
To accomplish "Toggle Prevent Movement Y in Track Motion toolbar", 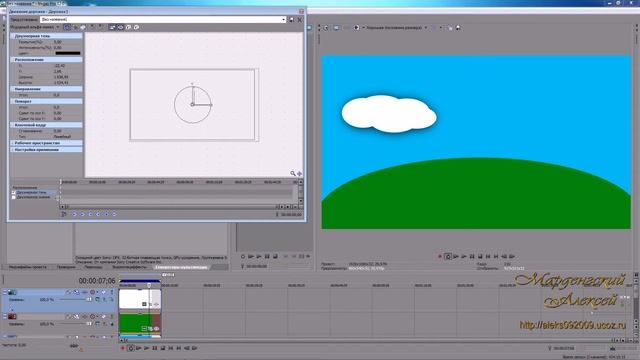I will [x=100, y=27].
